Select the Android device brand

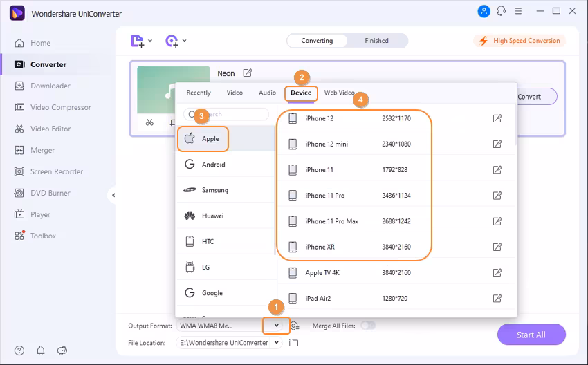point(225,164)
